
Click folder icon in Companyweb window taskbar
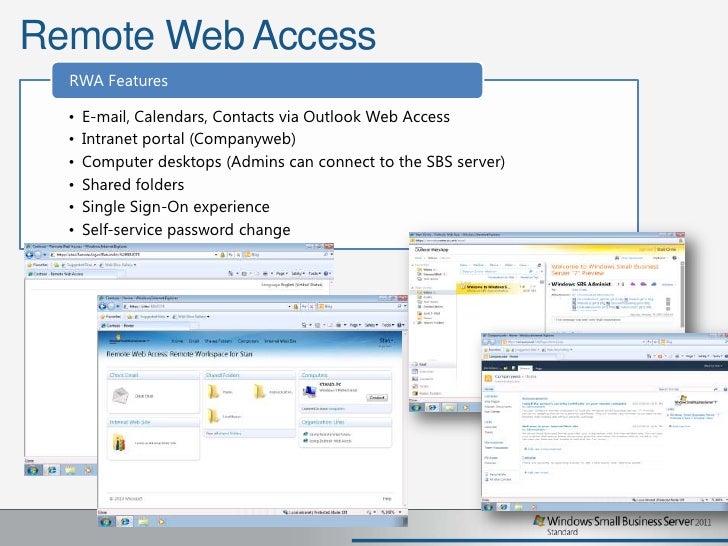pos(518,507)
